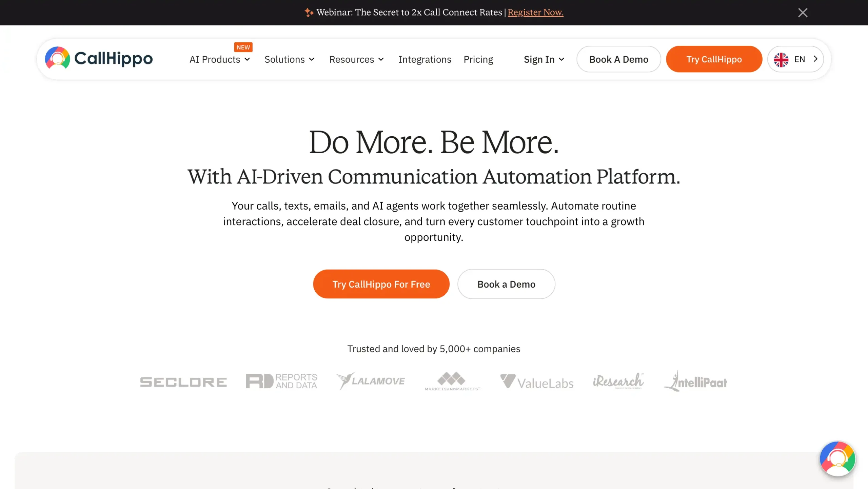Go to the Pricing page
The height and width of the screenshot is (489, 868).
click(478, 59)
